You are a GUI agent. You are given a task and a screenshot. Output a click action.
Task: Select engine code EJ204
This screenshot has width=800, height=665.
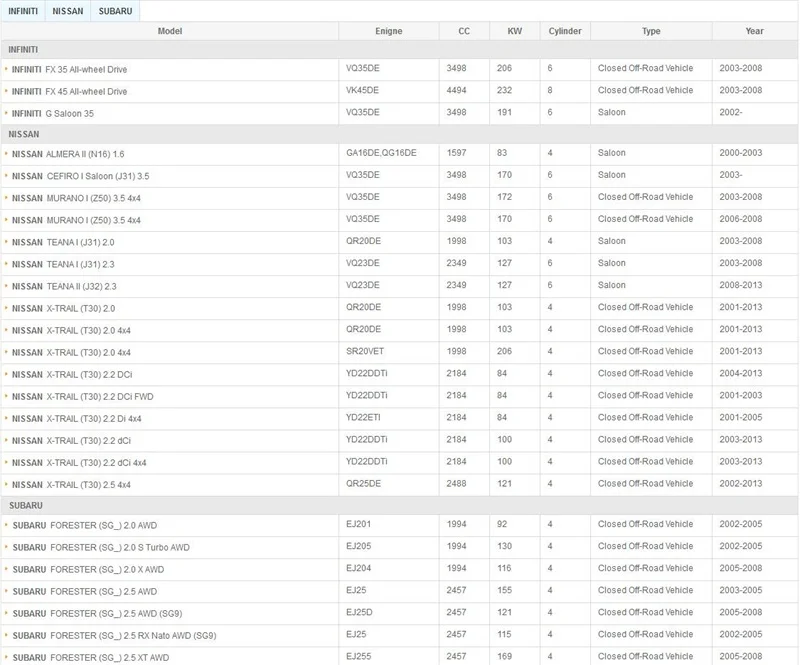point(358,568)
